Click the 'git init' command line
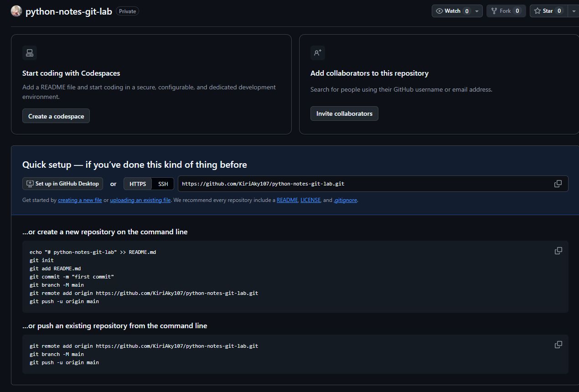579x392 pixels. tap(41, 260)
